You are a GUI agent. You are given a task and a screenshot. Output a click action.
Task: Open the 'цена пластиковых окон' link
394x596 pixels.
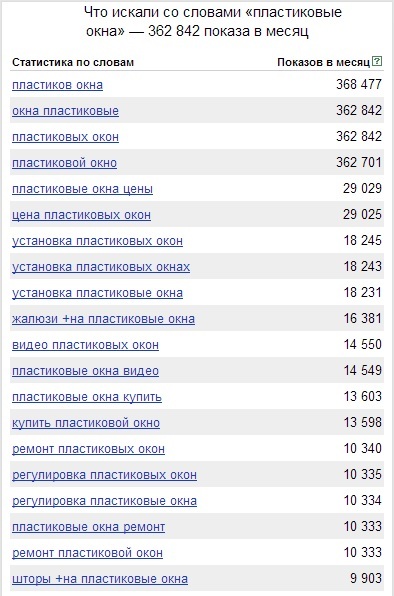click(81, 215)
